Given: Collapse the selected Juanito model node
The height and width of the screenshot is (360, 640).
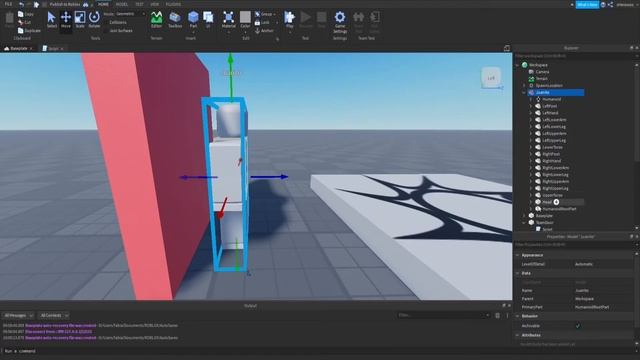Looking at the screenshot, I should [524, 92].
